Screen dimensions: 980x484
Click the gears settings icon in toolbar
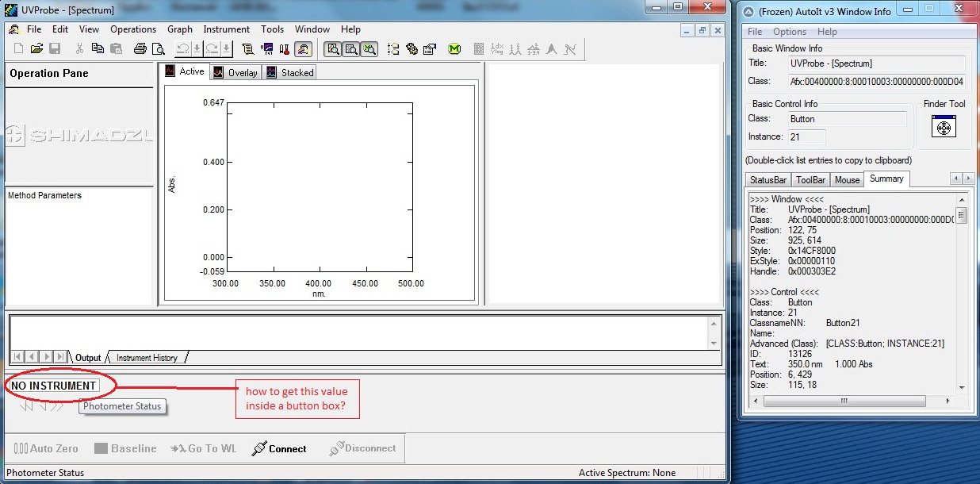click(412, 49)
